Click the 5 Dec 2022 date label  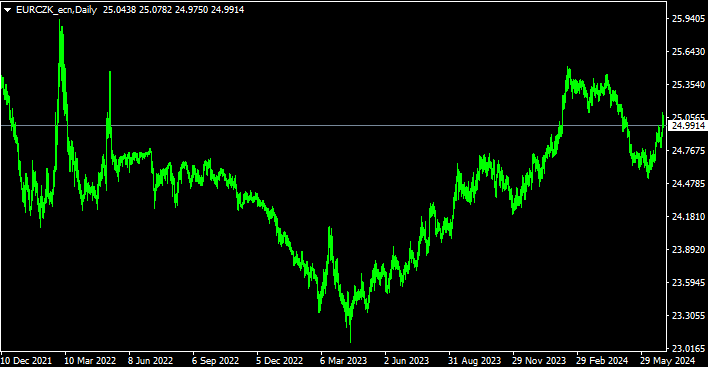279,361
